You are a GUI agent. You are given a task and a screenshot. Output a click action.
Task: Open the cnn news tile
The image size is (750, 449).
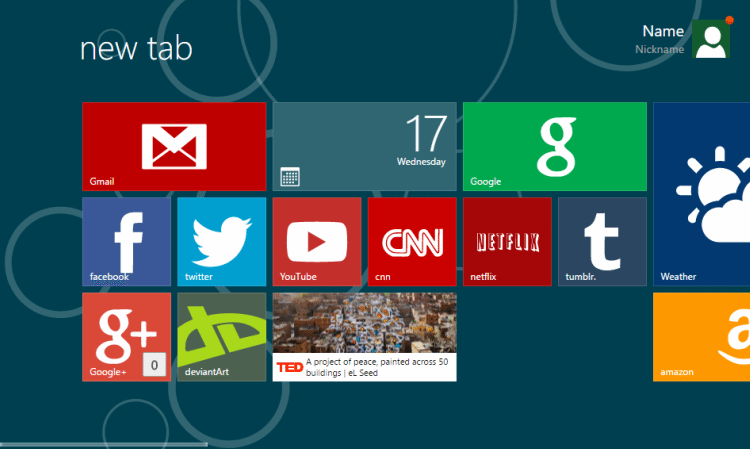pyautogui.click(x=412, y=241)
